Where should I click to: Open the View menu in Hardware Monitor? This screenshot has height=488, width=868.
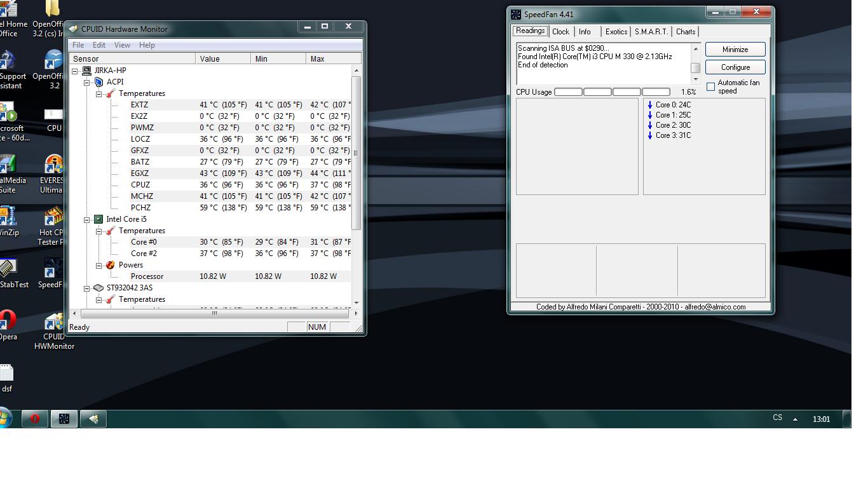122,45
